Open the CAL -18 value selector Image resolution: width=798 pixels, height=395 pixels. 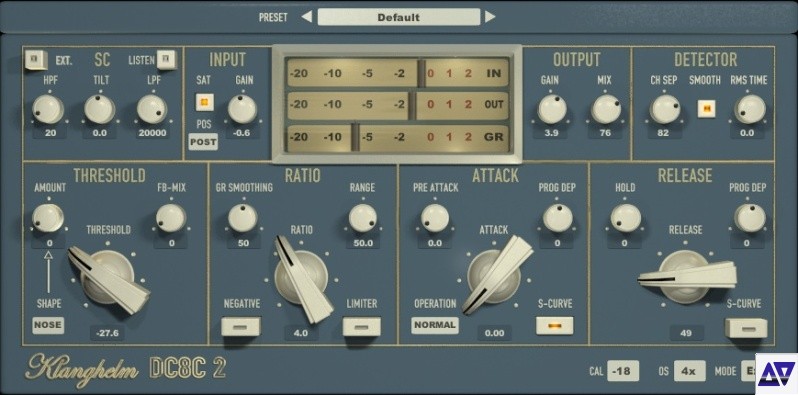coord(623,371)
